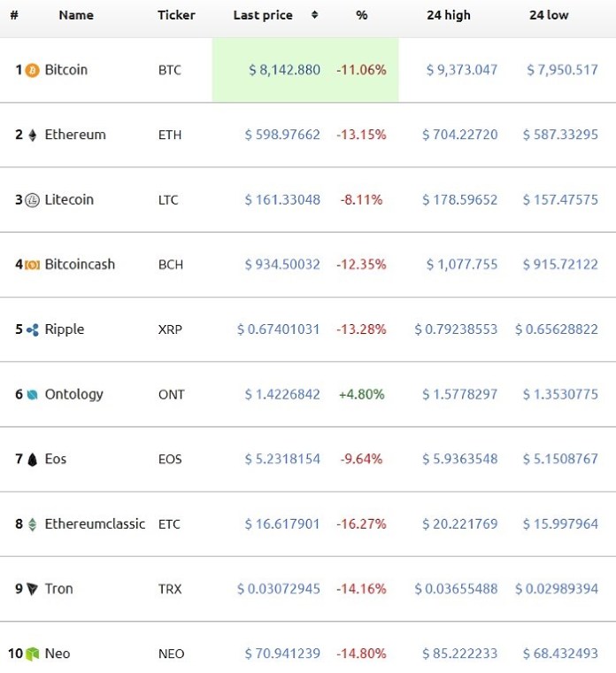Image resolution: width=616 pixels, height=673 pixels.
Task: Open the Ethereumclassic name link
Action: click(x=95, y=524)
